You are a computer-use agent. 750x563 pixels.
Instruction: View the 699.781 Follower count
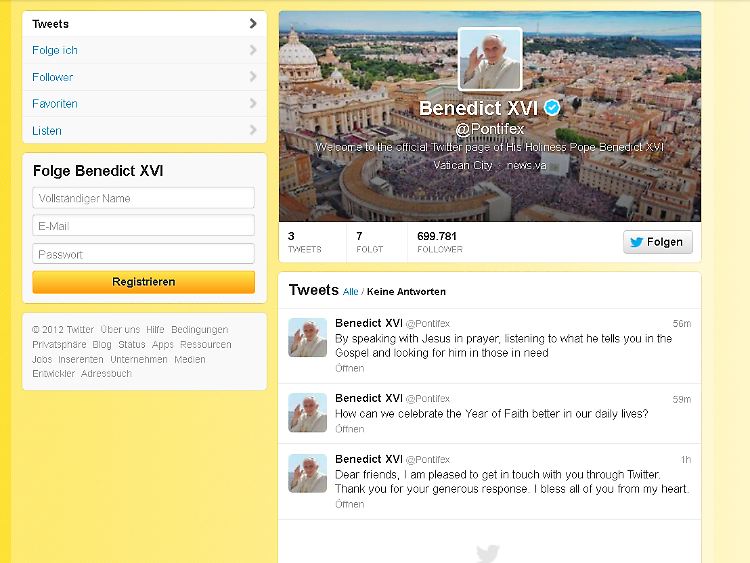tap(440, 242)
